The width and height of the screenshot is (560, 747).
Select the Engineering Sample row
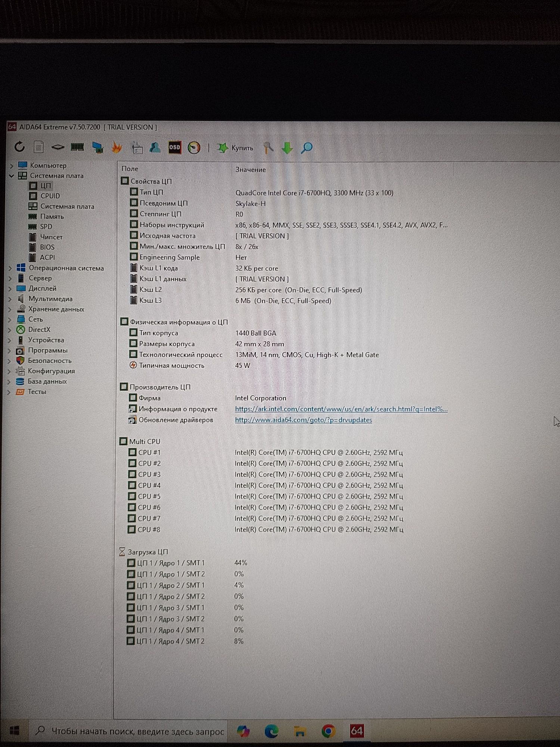(x=188, y=257)
